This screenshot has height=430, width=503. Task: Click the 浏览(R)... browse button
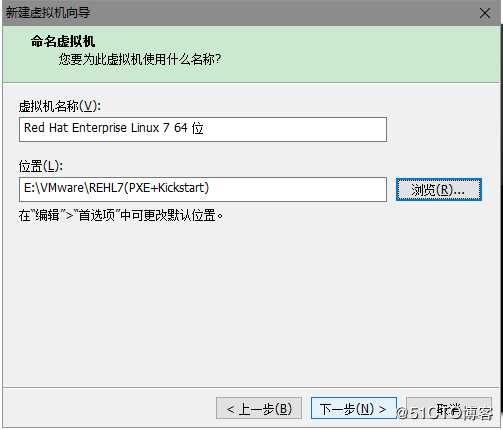click(439, 190)
